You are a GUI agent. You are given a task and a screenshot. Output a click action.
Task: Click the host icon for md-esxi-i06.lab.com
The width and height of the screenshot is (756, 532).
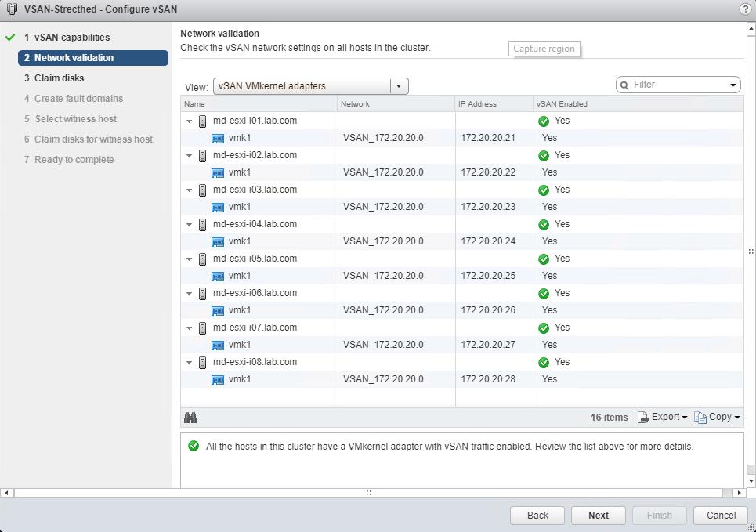(202, 293)
